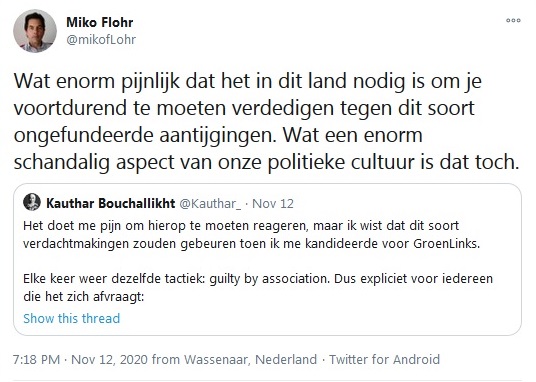Screen dimensions: 536x382
Task: Click Kauthar Bouchallikht's small avatar
Action: point(32,202)
